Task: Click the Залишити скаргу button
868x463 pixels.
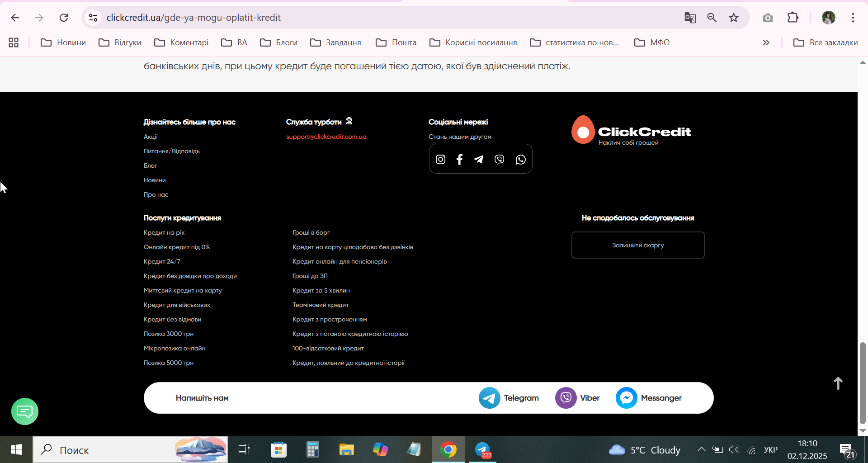Action: pyautogui.click(x=638, y=245)
